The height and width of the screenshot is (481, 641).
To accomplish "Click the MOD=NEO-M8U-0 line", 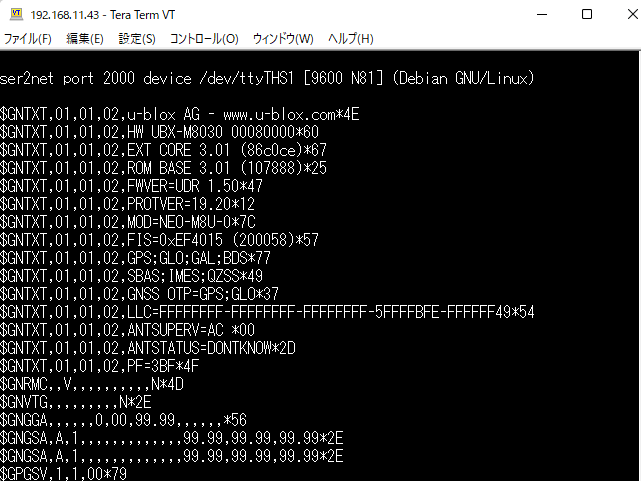I will tap(128, 222).
